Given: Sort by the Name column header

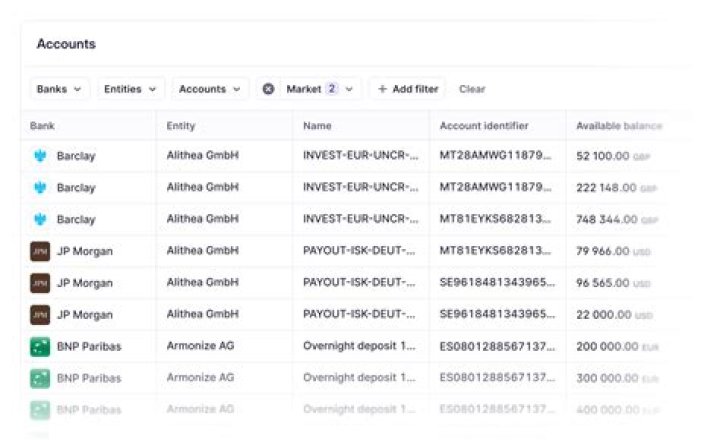Looking at the screenshot, I should [317, 126].
